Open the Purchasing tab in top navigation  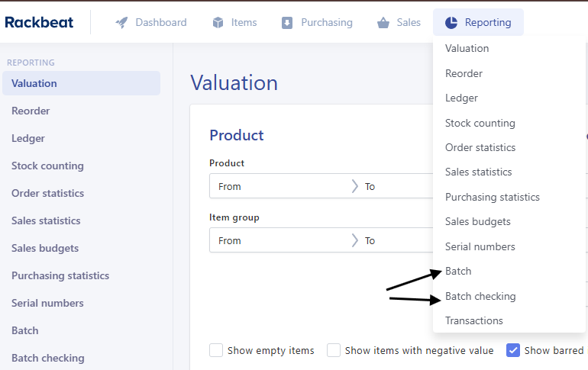coord(316,23)
